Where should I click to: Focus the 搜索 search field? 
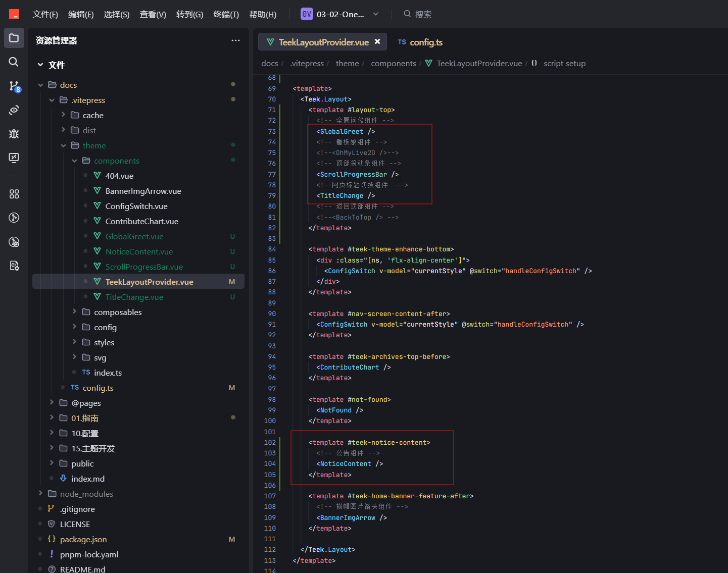click(x=423, y=14)
